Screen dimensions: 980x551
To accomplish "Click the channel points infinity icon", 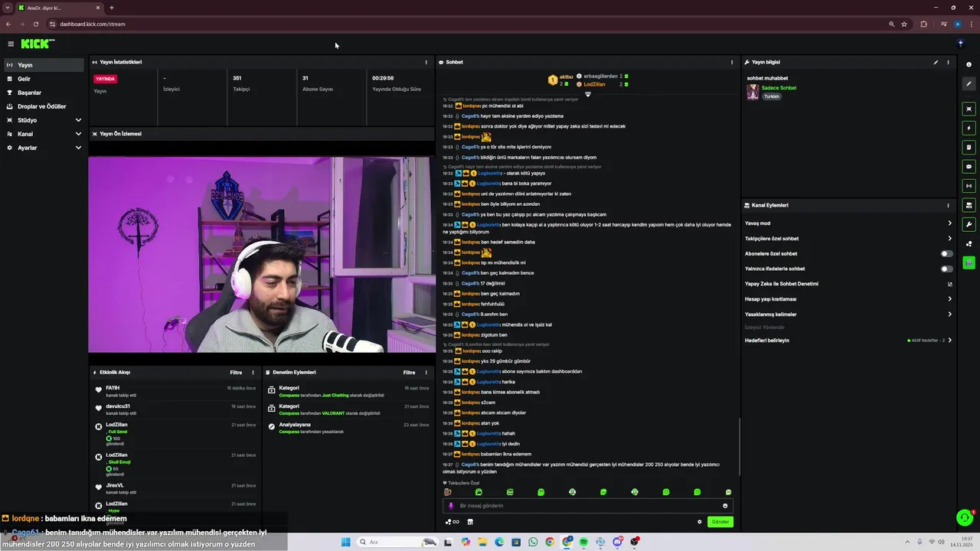I will [x=452, y=522].
